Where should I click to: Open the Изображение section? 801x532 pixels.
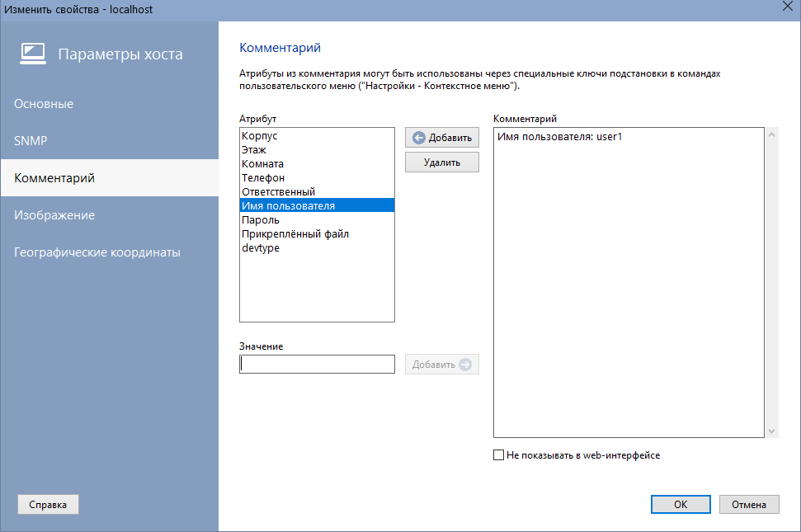(x=110, y=215)
